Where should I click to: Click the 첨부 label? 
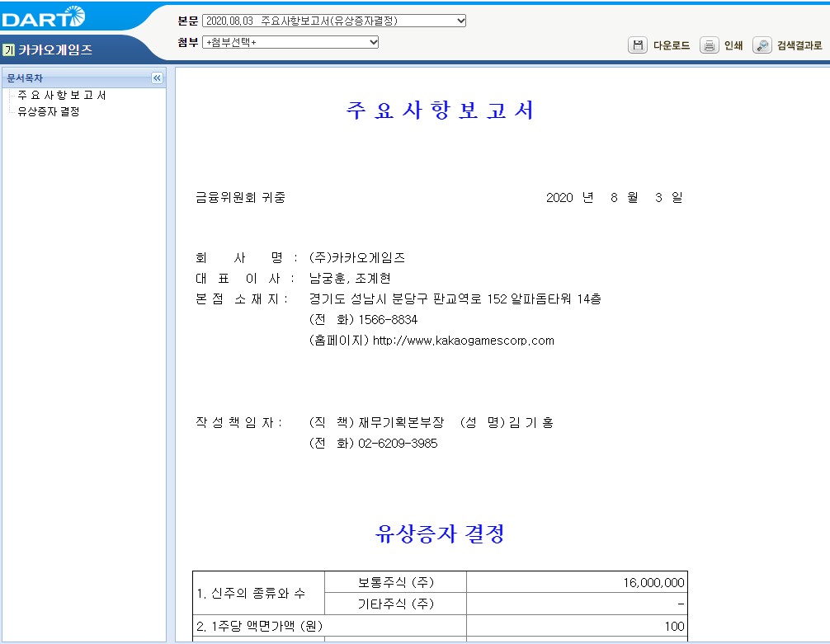(187, 42)
